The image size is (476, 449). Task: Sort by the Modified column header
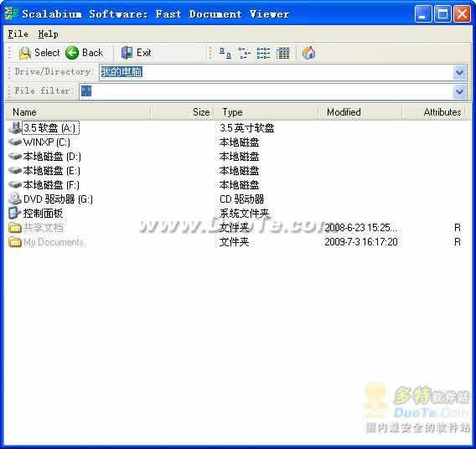coord(360,112)
